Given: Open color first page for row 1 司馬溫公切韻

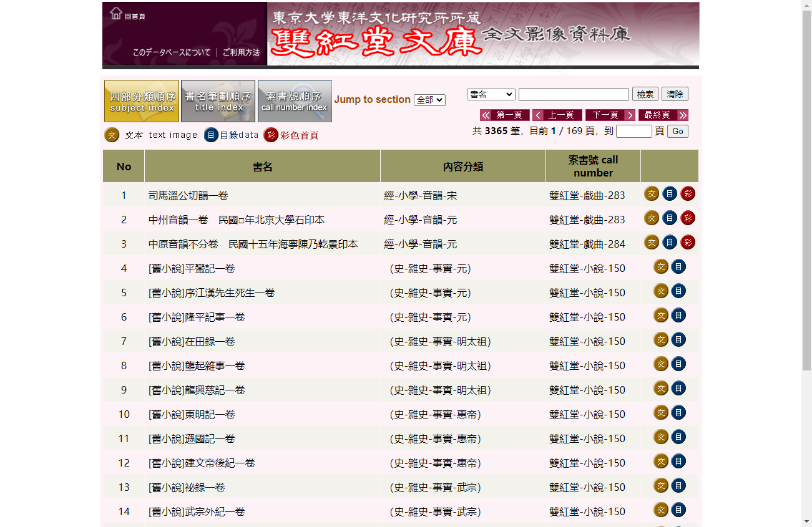Looking at the screenshot, I should [688, 194].
